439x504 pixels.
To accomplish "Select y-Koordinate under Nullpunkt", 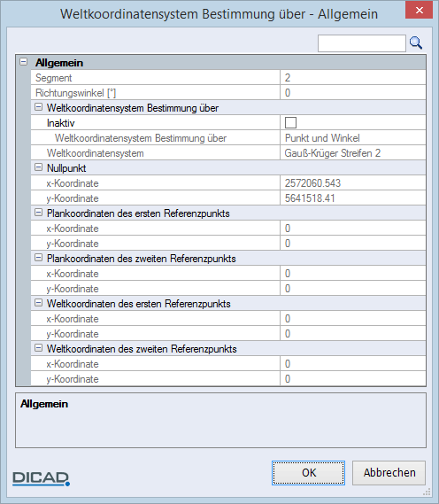I will click(73, 198).
